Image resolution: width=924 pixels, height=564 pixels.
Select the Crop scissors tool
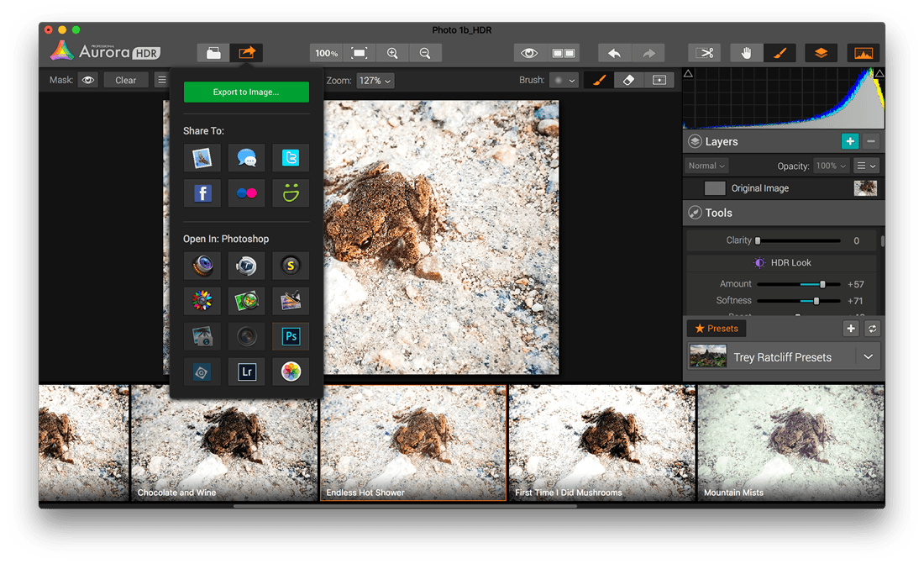click(704, 53)
